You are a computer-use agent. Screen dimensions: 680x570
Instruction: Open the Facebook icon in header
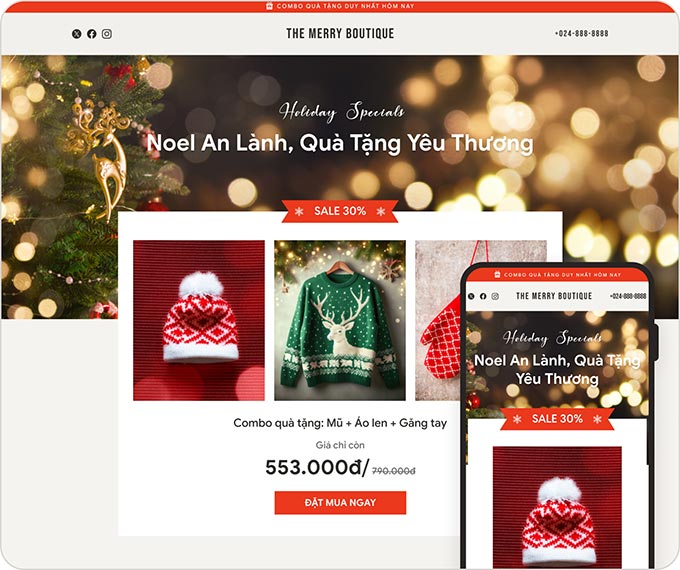click(92, 34)
